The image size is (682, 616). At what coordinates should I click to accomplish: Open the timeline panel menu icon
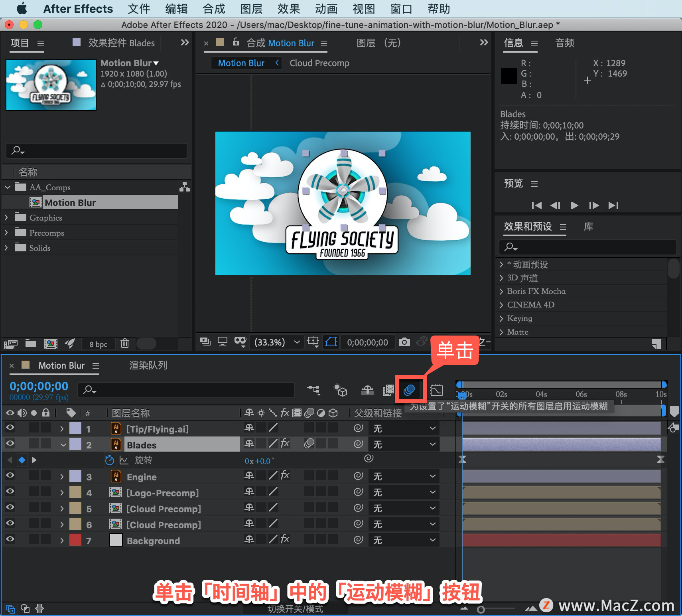96,366
